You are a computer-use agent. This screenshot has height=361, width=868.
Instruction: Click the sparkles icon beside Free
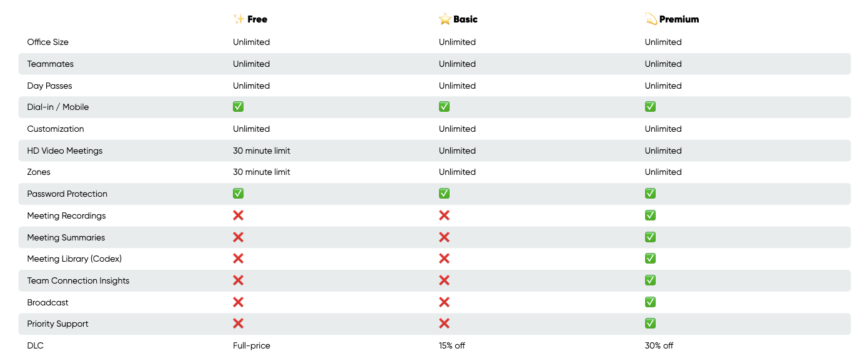(x=239, y=19)
